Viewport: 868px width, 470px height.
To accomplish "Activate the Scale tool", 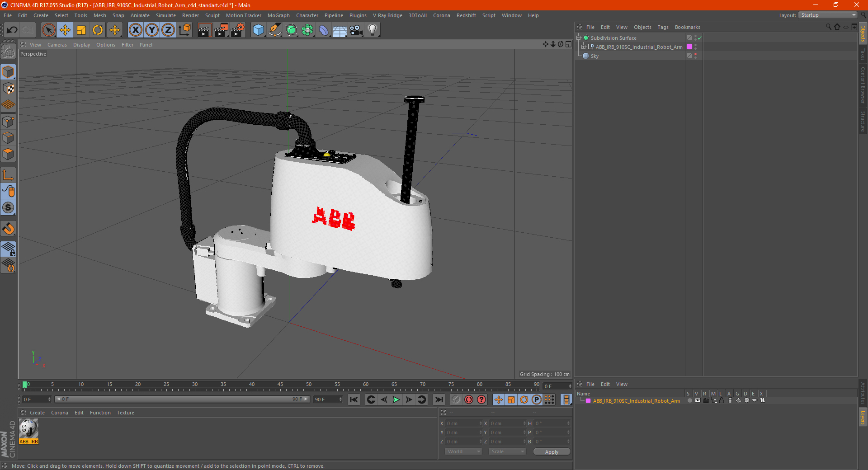I will pyautogui.click(x=81, y=30).
